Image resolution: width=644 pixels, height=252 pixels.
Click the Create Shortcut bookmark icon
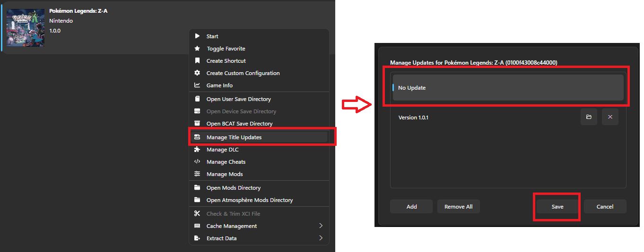[197, 61]
